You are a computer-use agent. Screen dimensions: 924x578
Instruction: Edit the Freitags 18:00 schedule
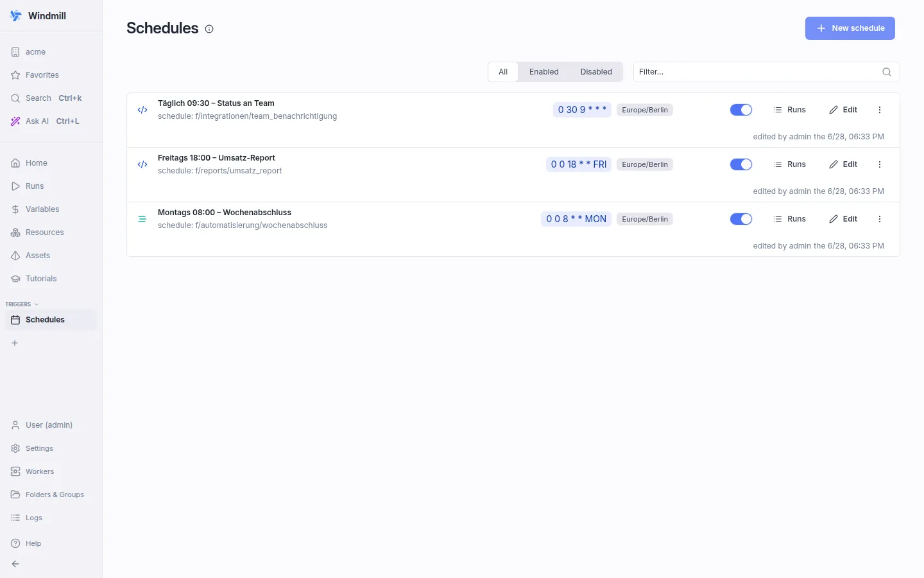(x=843, y=164)
